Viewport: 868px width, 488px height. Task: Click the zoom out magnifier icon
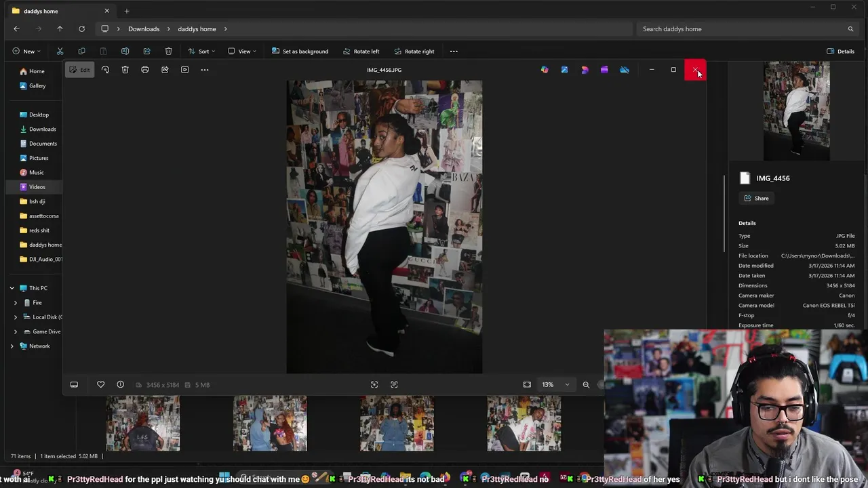pos(586,385)
